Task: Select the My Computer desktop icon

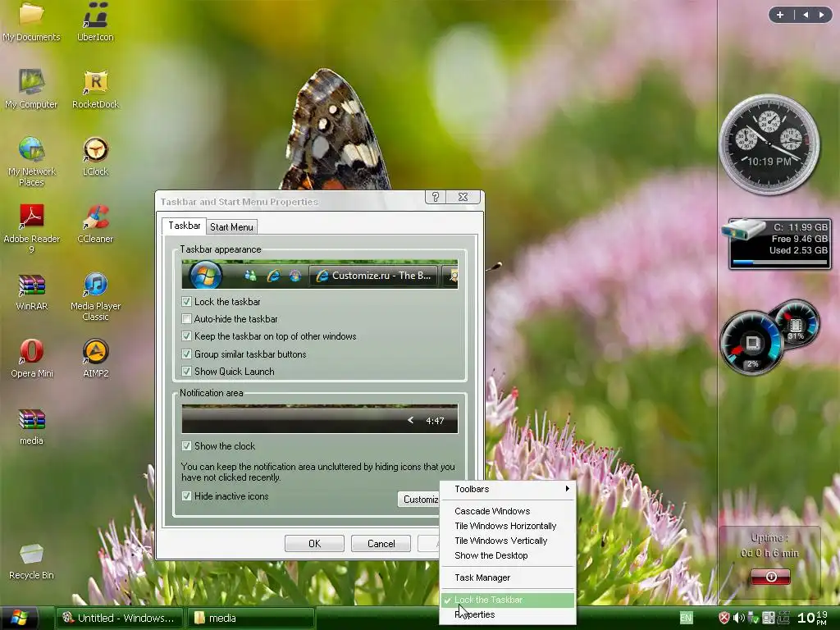Action: pos(31,89)
